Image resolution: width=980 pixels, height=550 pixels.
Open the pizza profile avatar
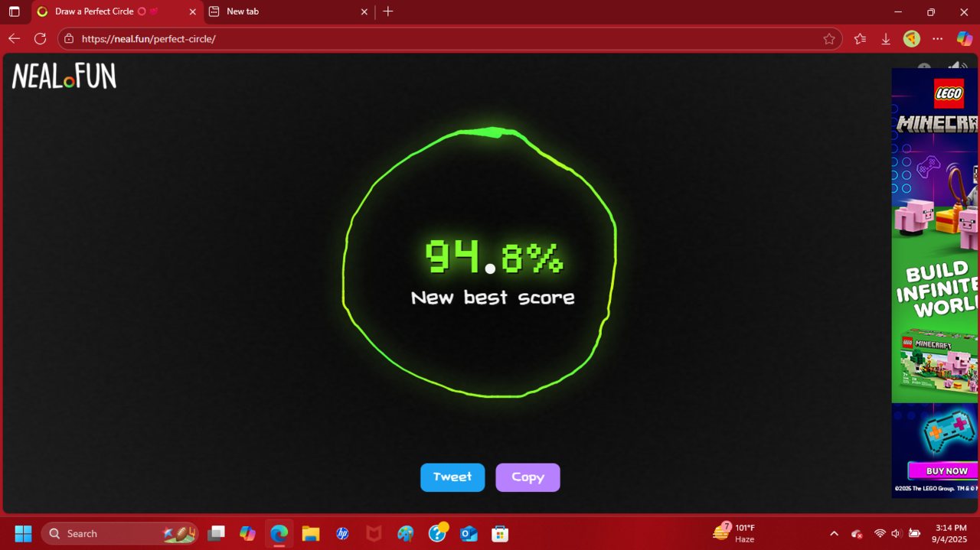coord(911,38)
